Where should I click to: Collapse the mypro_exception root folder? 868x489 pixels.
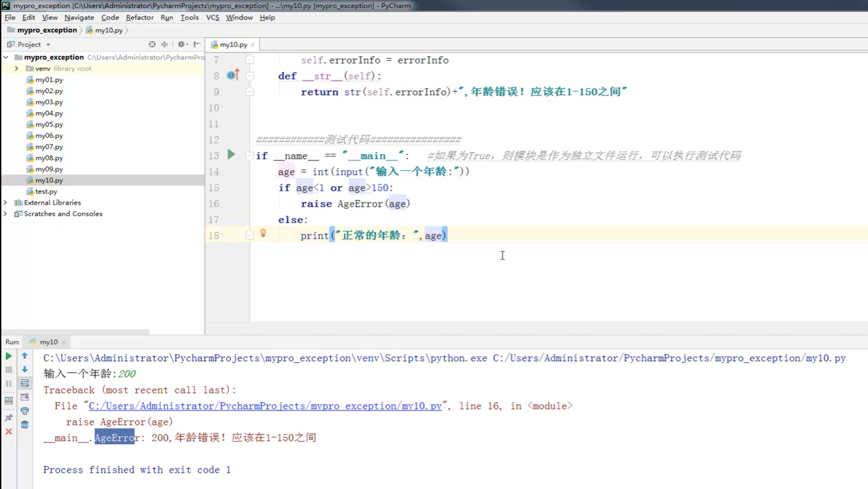[x=6, y=57]
